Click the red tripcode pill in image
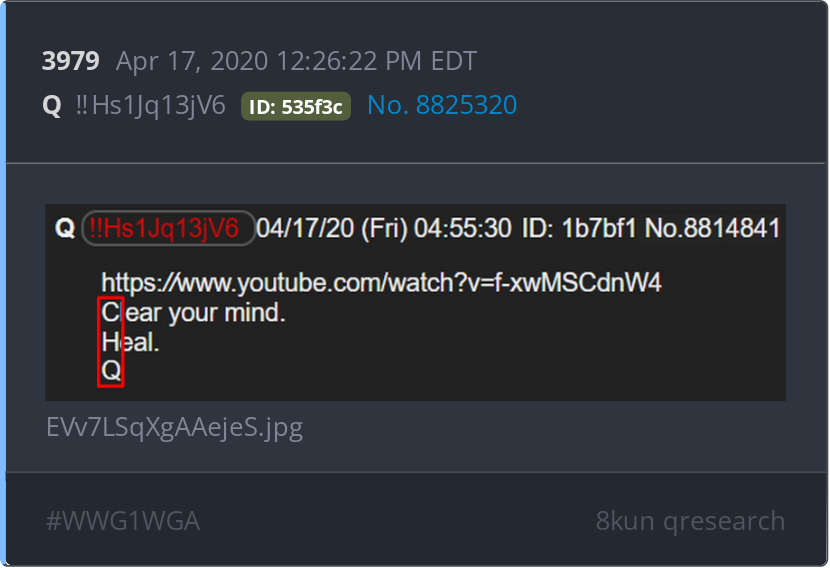 tap(168, 228)
